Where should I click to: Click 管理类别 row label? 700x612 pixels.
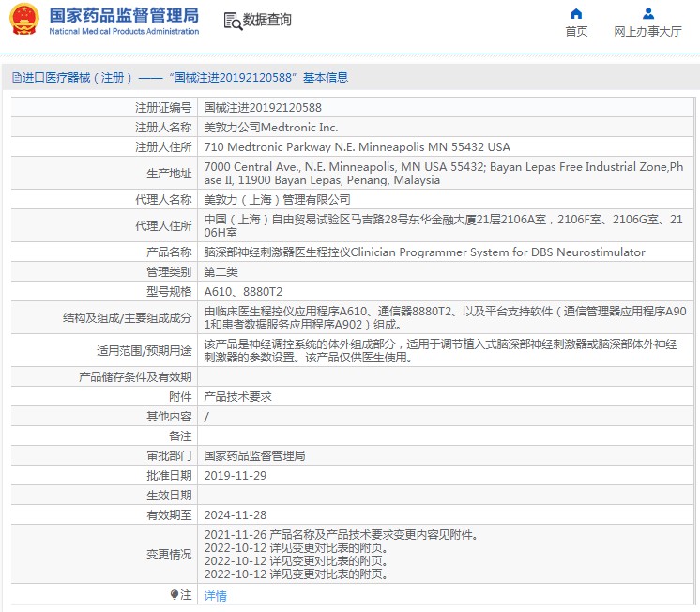(169, 271)
